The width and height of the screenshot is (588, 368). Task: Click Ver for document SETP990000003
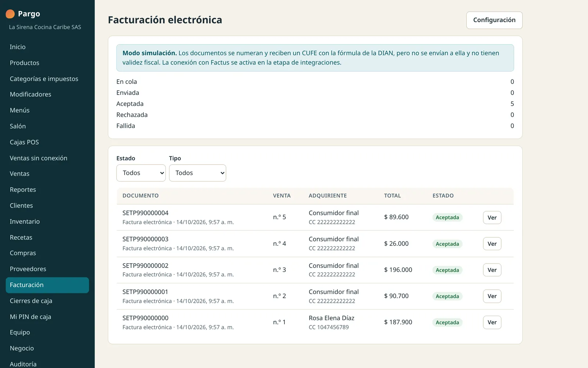point(492,244)
